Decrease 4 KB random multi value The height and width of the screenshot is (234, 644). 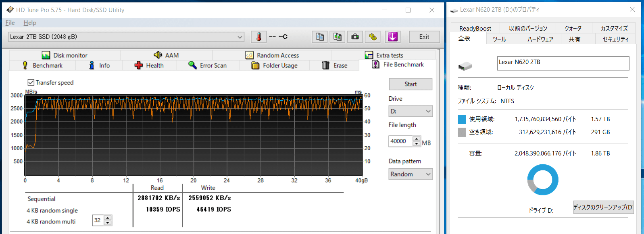pyautogui.click(x=107, y=223)
